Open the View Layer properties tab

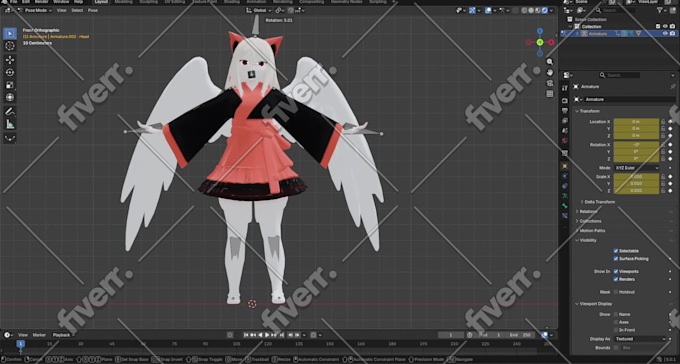coord(565,121)
